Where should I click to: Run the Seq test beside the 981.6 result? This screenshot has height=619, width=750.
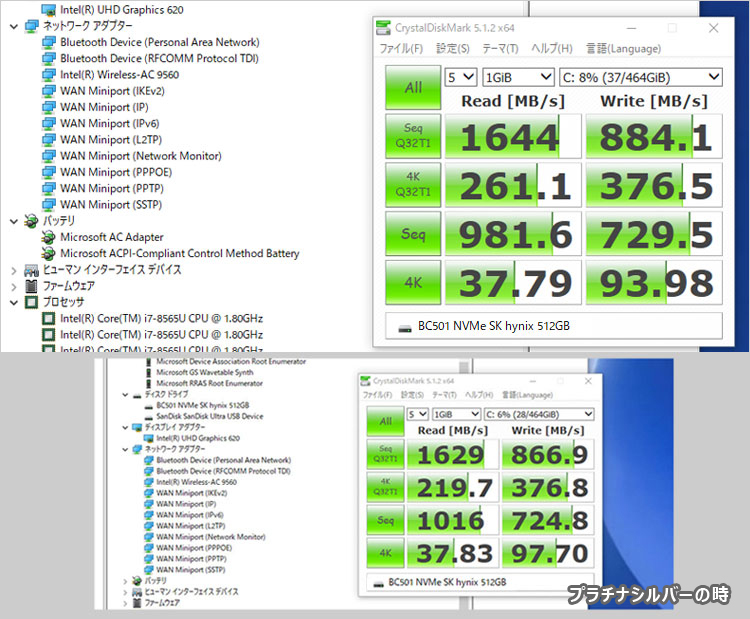coord(413,233)
